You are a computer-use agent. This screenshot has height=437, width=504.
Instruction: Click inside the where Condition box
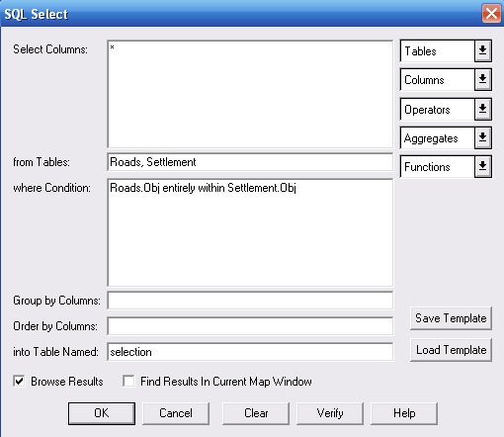[x=250, y=232]
